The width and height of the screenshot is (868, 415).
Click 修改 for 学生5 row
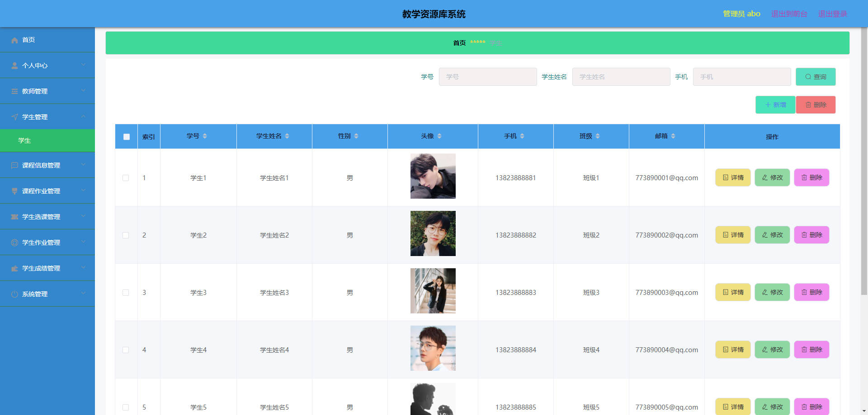pyautogui.click(x=772, y=406)
